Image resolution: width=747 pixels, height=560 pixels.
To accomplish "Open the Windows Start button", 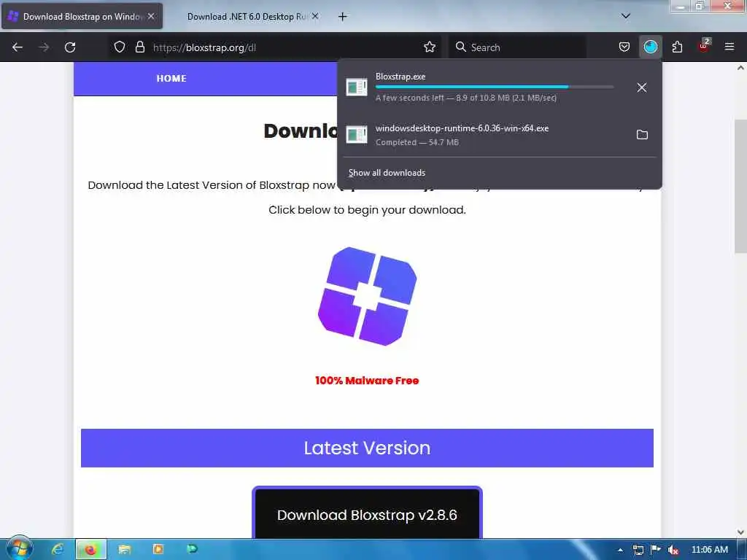I will click(x=19, y=548).
